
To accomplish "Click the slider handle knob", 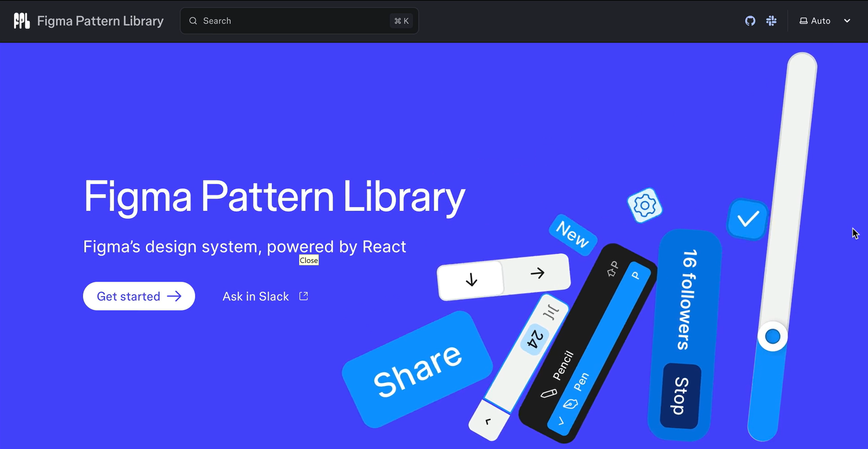I will [x=772, y=336].
